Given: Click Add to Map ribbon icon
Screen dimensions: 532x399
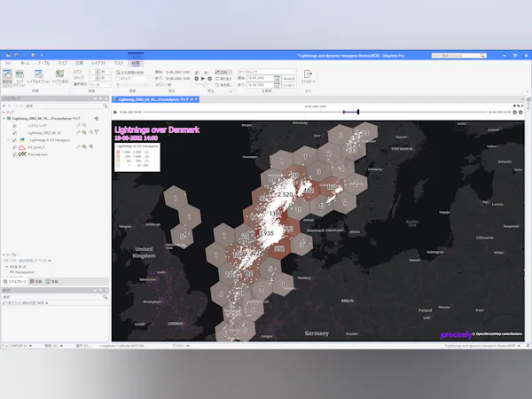Looking at the screenshot, I should 60,76.
